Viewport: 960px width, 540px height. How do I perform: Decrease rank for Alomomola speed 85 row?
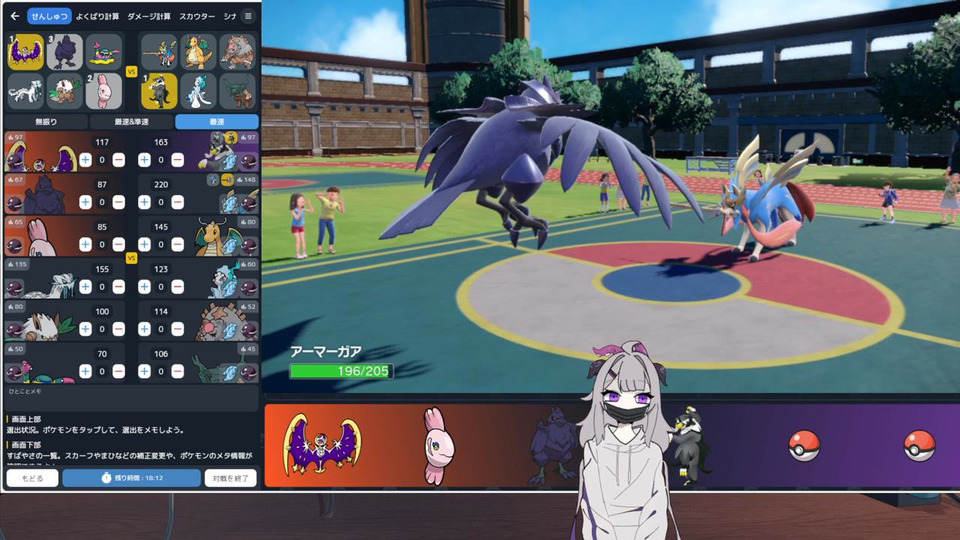(119, 244)
